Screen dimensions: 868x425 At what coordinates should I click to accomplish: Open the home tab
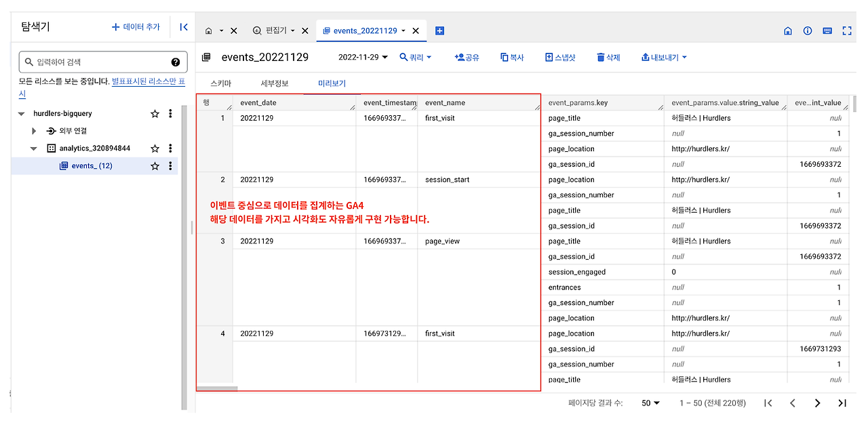pyautogui.click(x=209, y=31)
